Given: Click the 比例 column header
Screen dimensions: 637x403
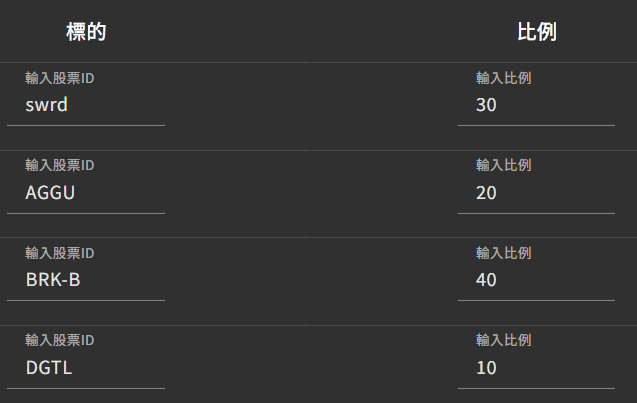Looking at the screenshot, I should 536,32.
